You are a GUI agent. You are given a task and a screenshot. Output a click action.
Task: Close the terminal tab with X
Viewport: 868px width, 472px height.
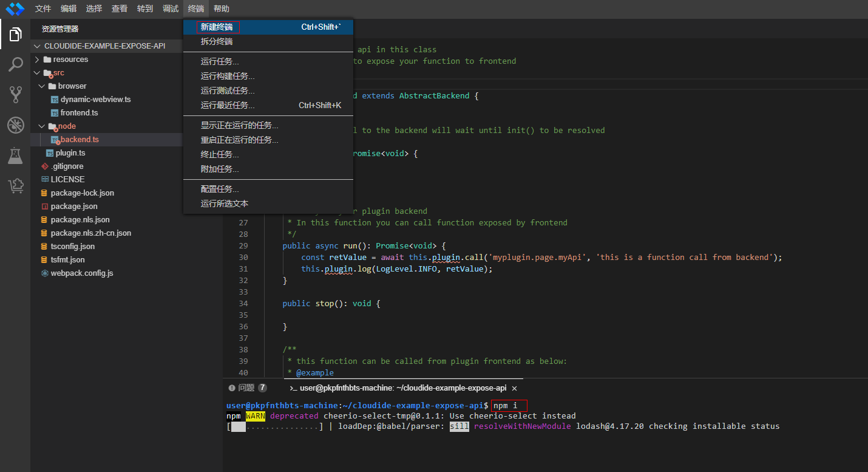point(514,388)
